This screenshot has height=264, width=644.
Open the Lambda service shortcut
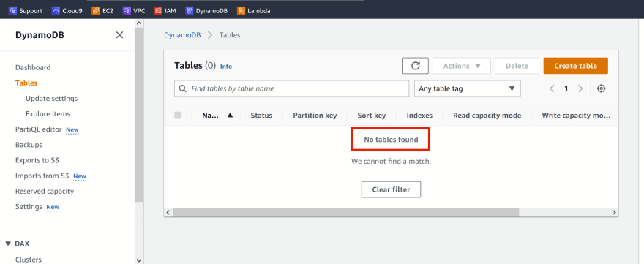coord(254,11)
